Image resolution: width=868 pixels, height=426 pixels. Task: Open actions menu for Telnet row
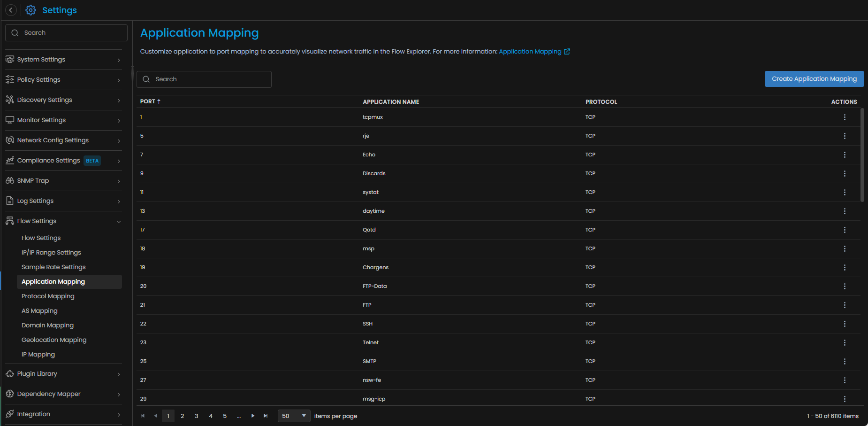(x=845, y=342)
